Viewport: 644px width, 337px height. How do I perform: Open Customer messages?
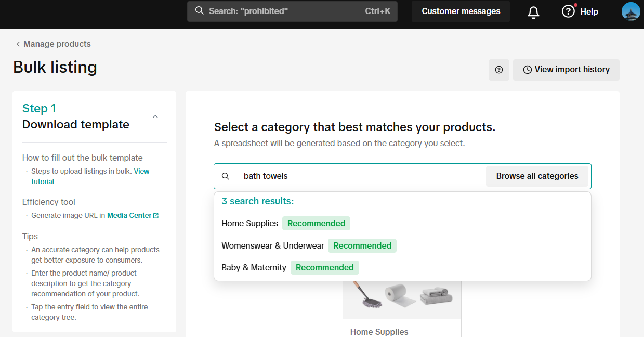tap(461, 11)
